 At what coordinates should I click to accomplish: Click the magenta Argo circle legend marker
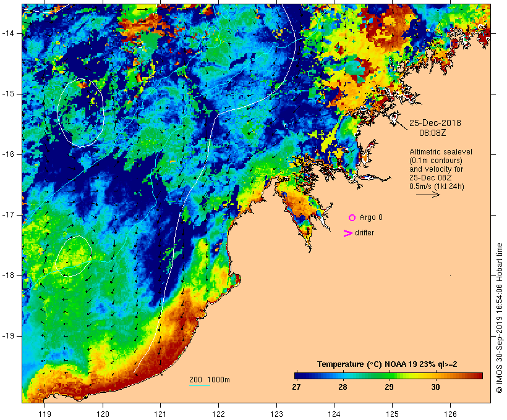tap(352, 218)
